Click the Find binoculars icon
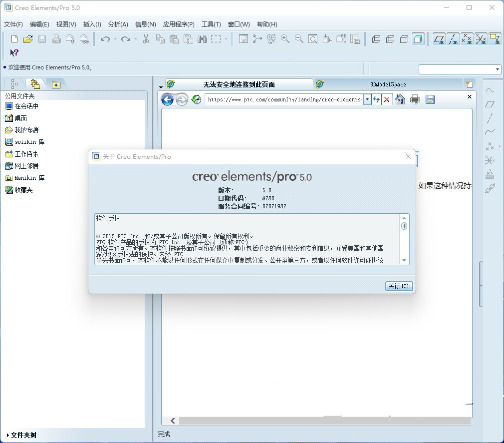The image size is (504, 443). click(x=202, y=39)
